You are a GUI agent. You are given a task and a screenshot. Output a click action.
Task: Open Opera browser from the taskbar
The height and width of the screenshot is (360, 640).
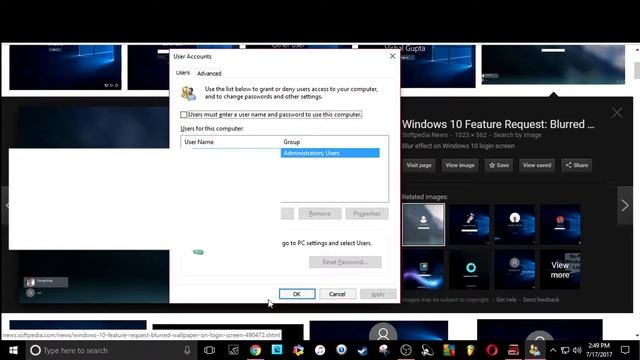click(492, 350)
